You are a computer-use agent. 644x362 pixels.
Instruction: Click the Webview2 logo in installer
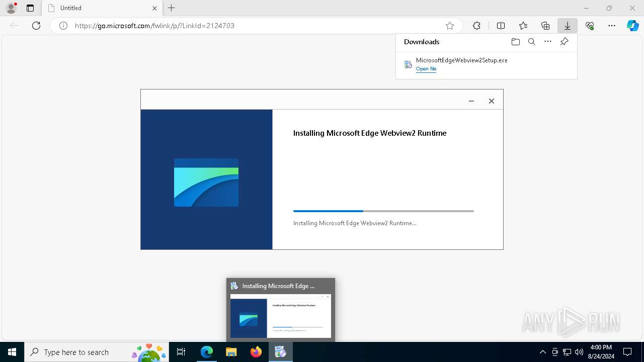pyautogui.click(x=206, y=183)
